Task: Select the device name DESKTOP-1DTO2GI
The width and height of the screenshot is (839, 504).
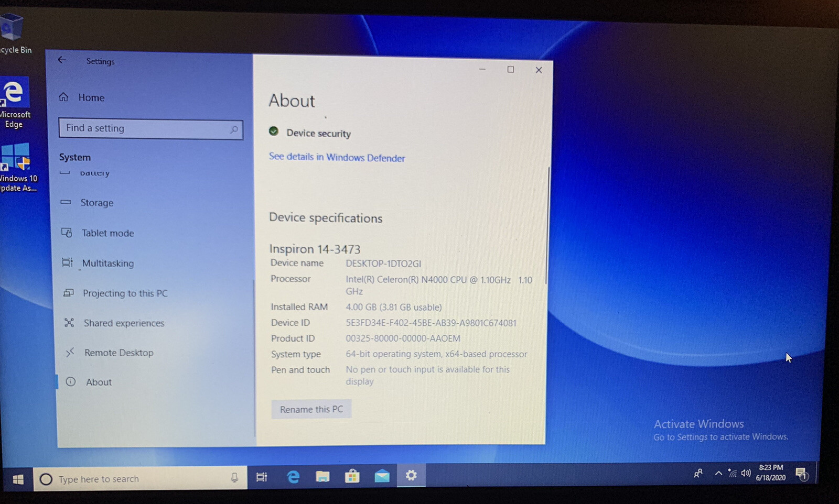Action: 383,264
